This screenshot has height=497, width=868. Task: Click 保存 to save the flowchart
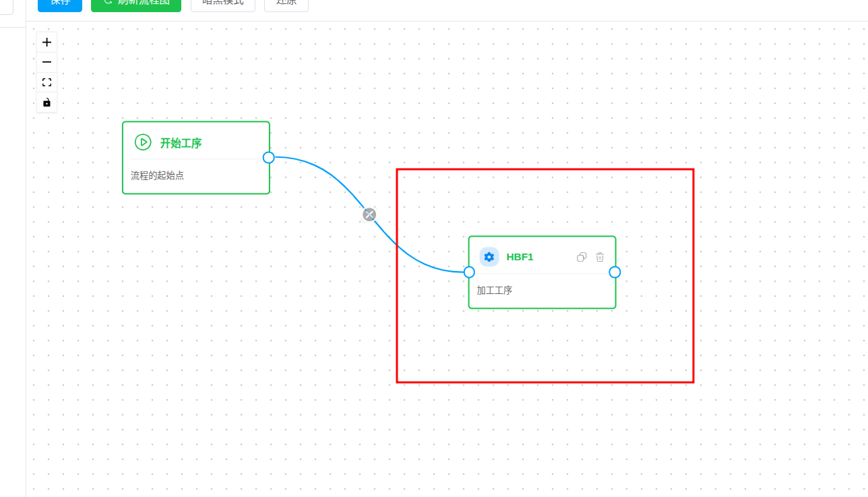[x=59, y=3]
